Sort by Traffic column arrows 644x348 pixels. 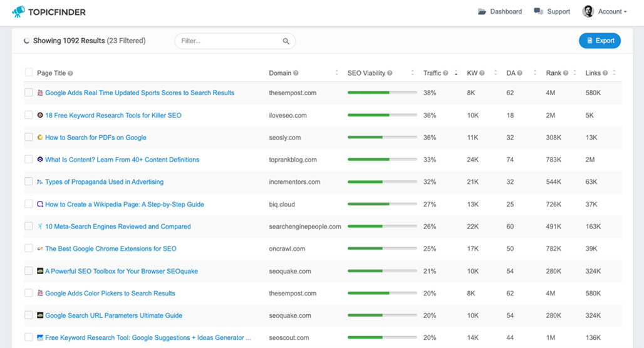(456, 73)
